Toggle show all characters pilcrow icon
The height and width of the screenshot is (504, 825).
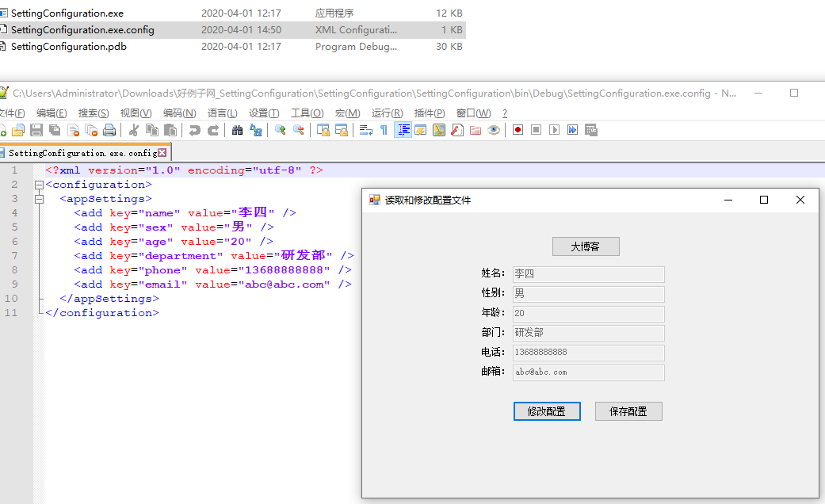click(384, 130)
